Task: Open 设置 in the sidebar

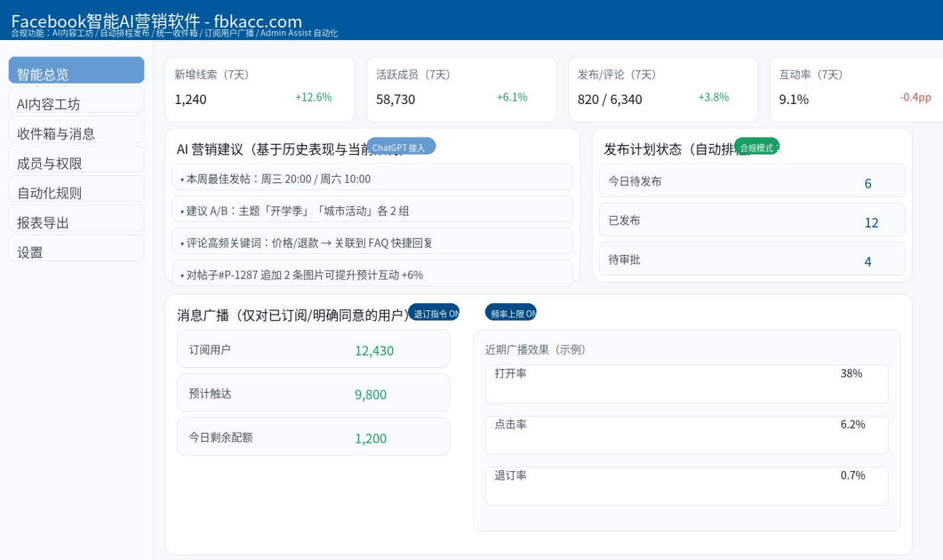Action: pyautogui.click(x=76, y=251)
